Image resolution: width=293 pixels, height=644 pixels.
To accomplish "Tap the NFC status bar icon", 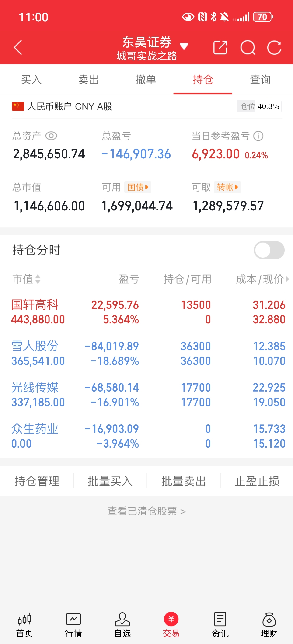I will click(x=202, y=17).
